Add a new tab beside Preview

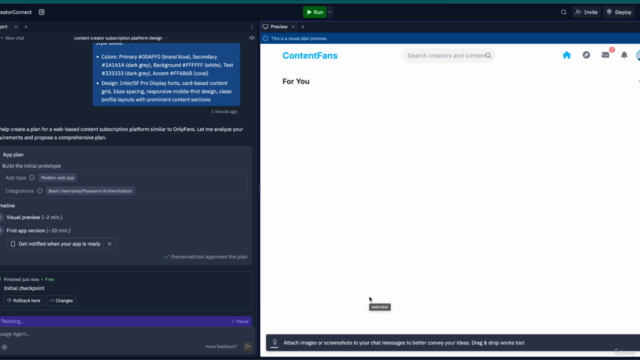point(303,27)
